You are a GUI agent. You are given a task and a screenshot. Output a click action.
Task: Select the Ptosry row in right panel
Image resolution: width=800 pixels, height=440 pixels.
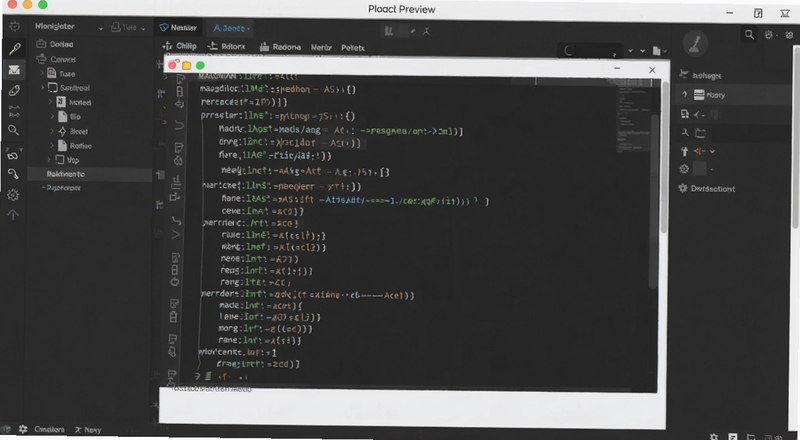coord(735,95)
